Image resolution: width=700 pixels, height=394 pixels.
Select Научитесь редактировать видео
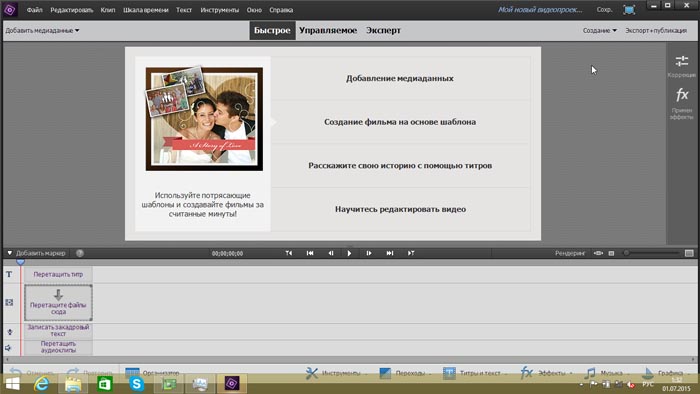click(x=400, y=209)
